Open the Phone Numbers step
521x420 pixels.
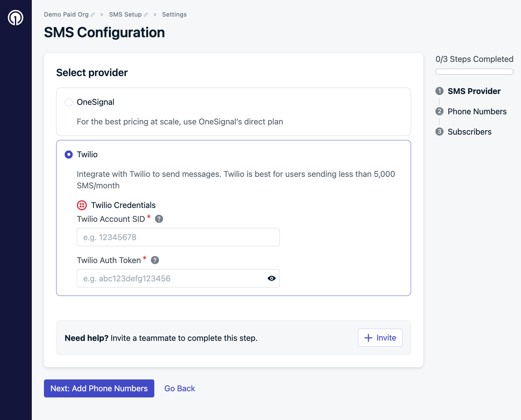[x=477, y=112]
